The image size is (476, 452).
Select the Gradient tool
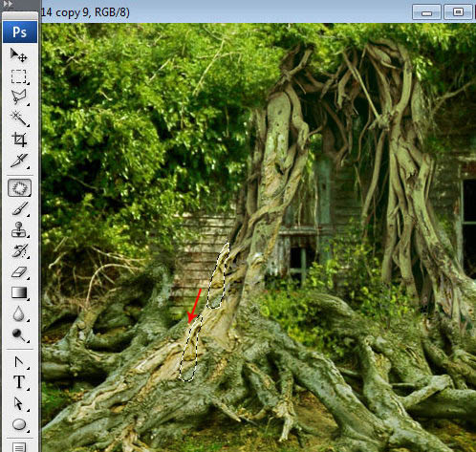19,292
